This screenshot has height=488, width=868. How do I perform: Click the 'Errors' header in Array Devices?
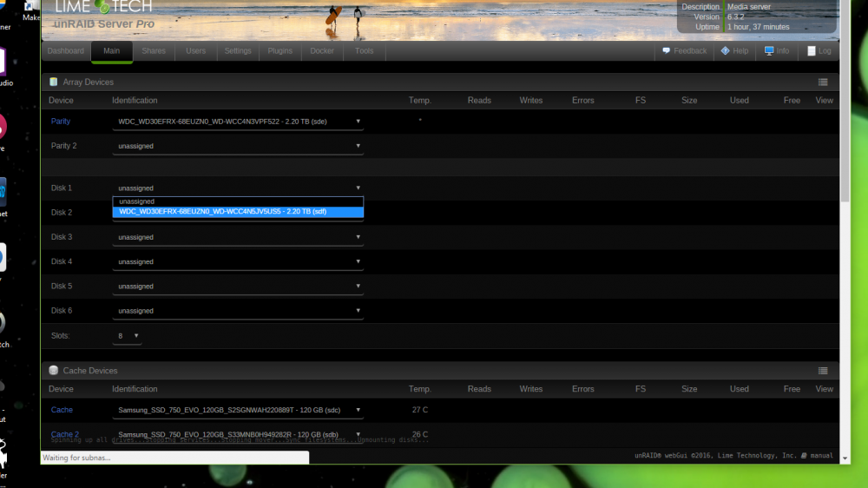point(583,100)
